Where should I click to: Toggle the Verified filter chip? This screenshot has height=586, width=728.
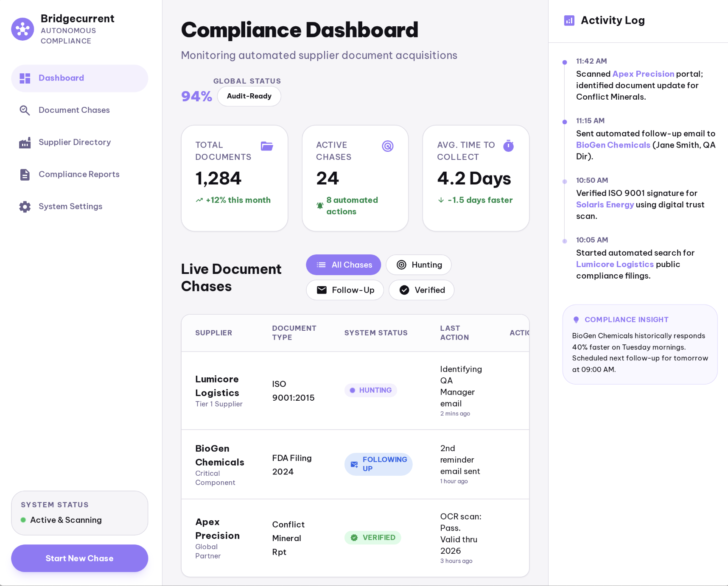coord(421,290)
